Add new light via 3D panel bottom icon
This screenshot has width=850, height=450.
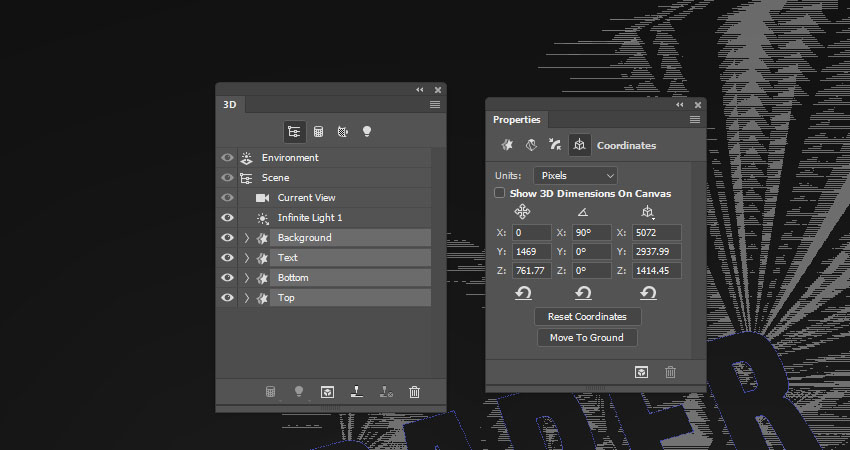(x=299, y=391)
